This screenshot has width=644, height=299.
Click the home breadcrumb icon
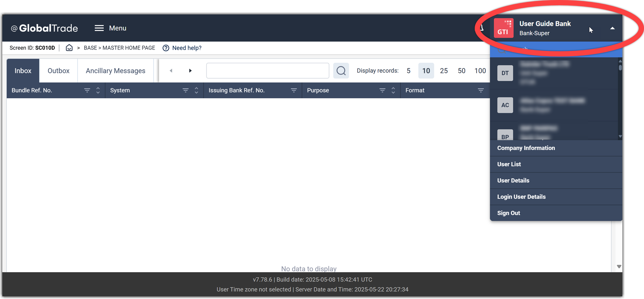point(69,48)
